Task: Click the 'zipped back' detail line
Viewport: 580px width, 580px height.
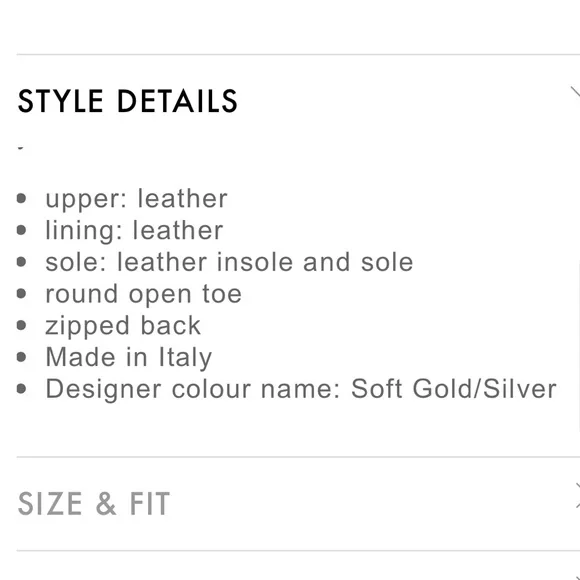Action: pyautogui.click(x=123, y=327)
